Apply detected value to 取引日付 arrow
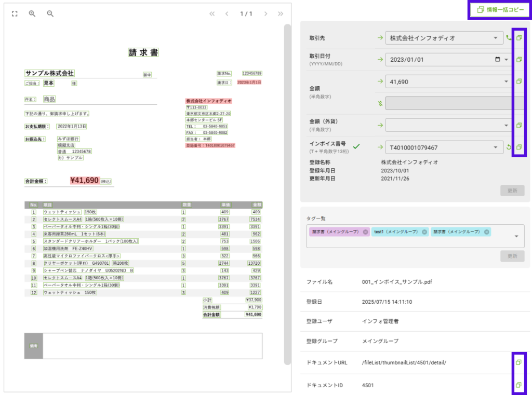Screen dimensions: 532x395 point(380,59)
